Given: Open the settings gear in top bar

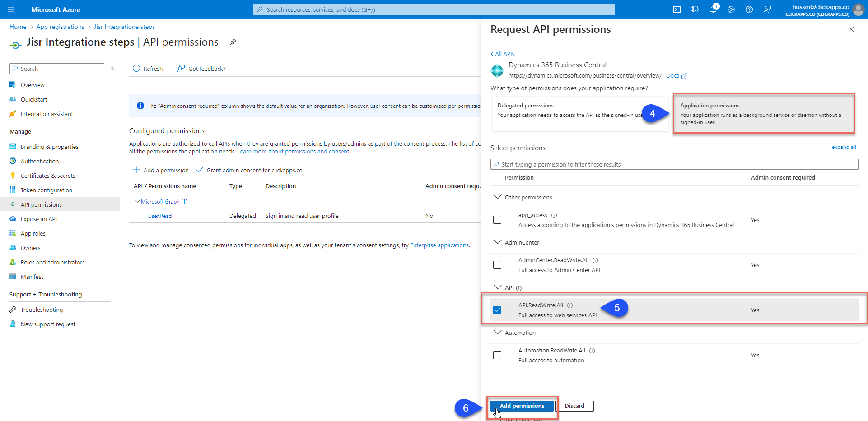Looking at the screenshot, I should [731, 9].
